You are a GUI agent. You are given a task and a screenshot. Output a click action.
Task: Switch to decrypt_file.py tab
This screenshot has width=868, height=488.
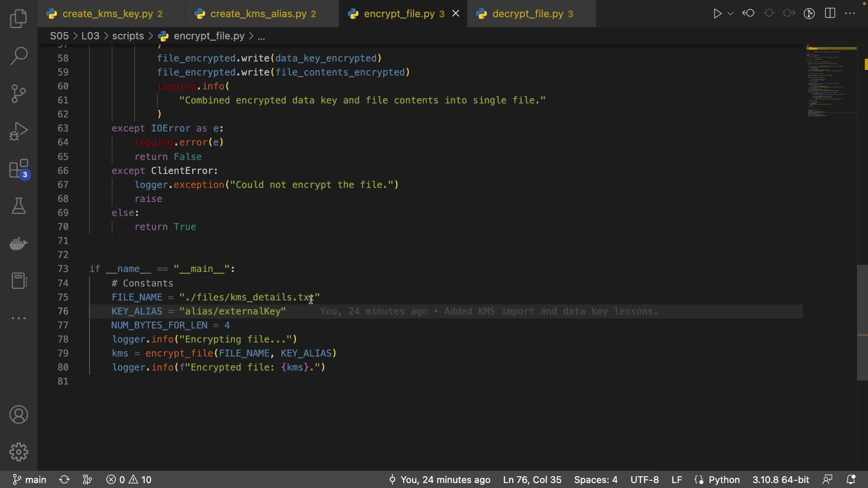click(x=527, y=14)
